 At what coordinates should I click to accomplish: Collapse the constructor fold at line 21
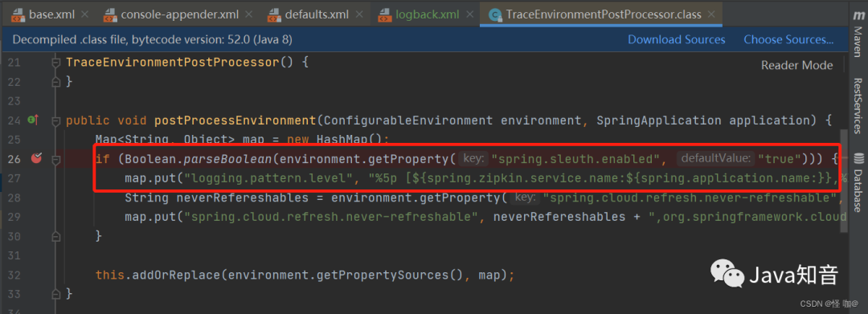coord(55,63)
